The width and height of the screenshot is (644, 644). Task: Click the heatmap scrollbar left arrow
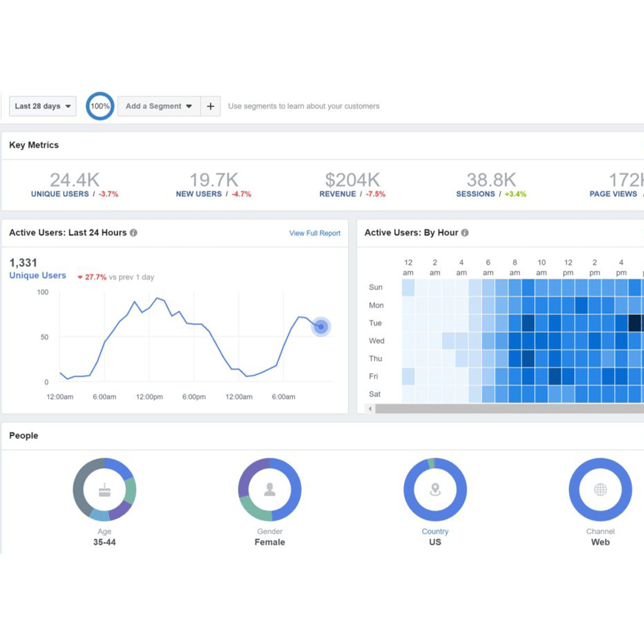coord(370,408)
